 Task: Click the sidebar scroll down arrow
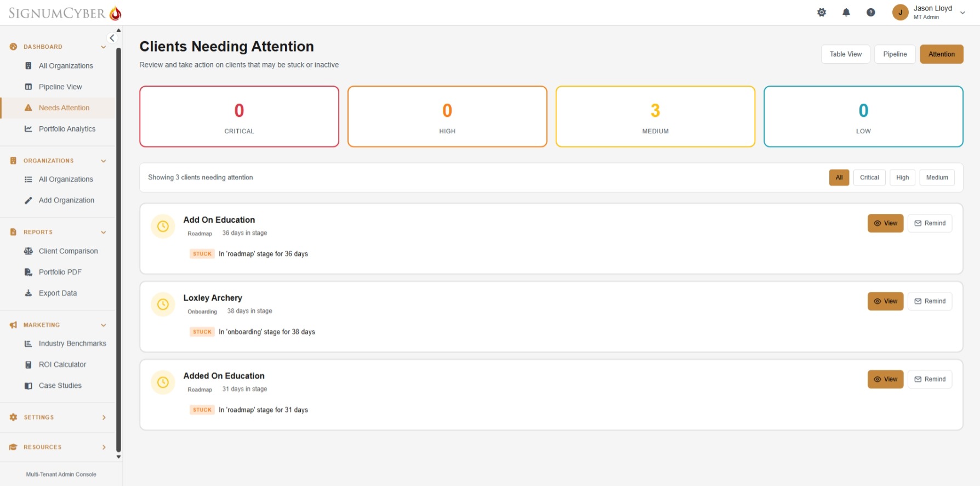(x=118, y=456)
